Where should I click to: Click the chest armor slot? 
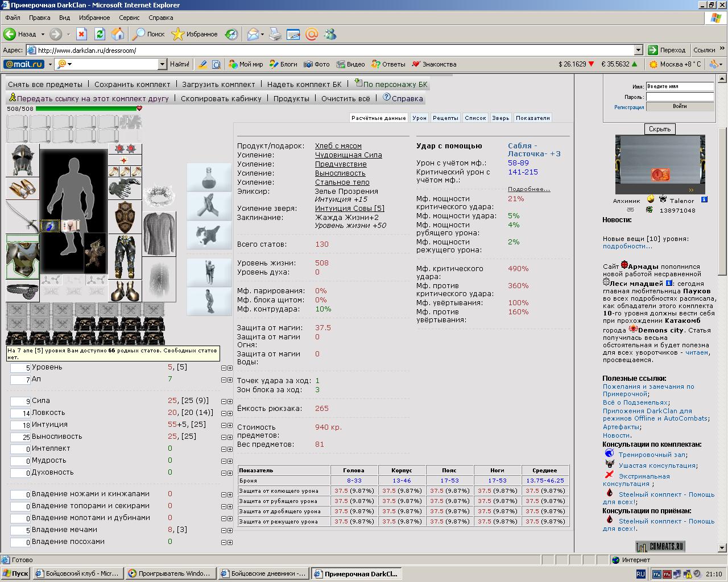[x=23, y=257]
